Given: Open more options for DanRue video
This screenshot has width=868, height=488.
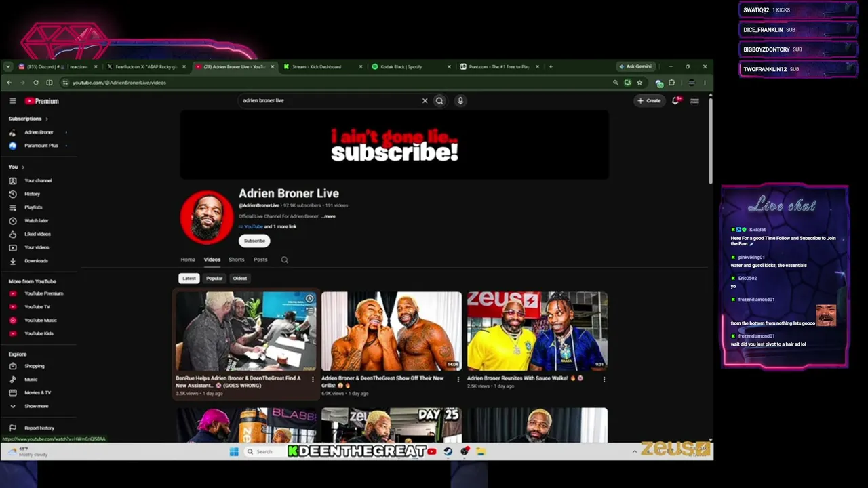Looking at the screenshot, I should (313, 380).
